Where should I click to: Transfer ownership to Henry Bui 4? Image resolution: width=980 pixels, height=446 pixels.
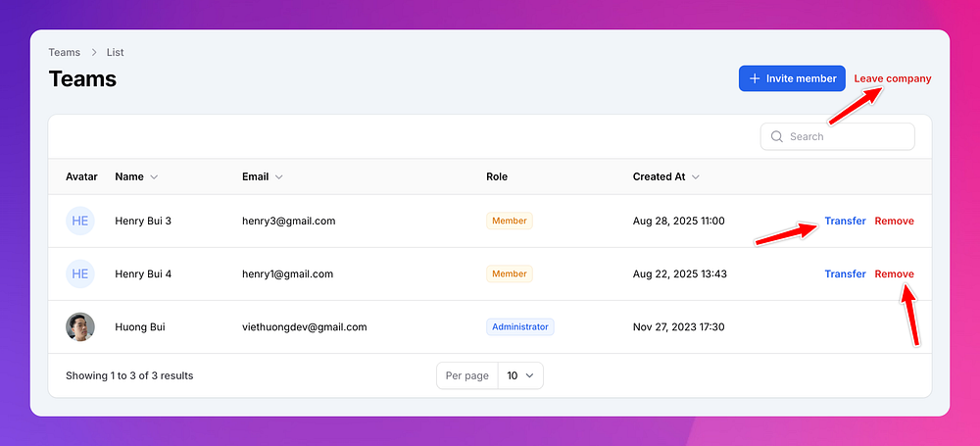pyautogui.click(x=845, y=273)
